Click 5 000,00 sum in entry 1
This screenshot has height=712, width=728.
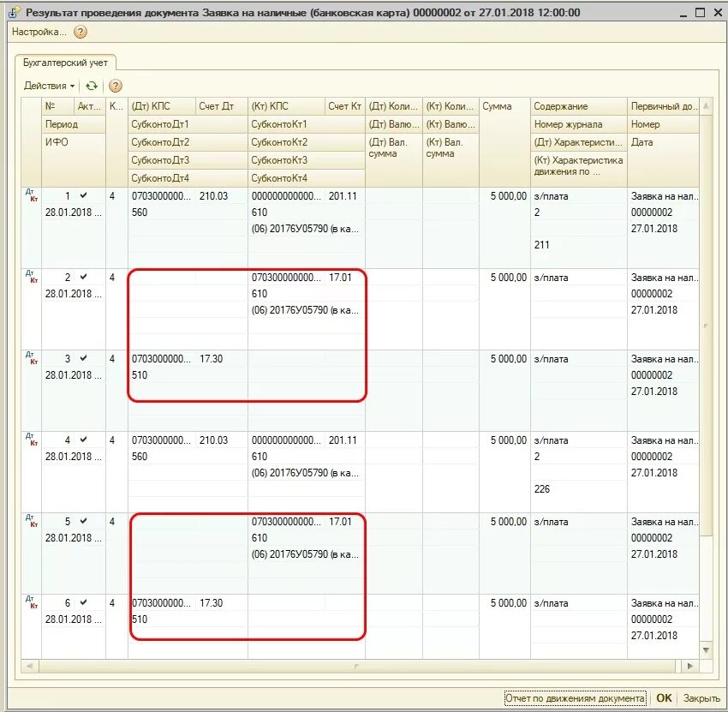tap(509, 196)
